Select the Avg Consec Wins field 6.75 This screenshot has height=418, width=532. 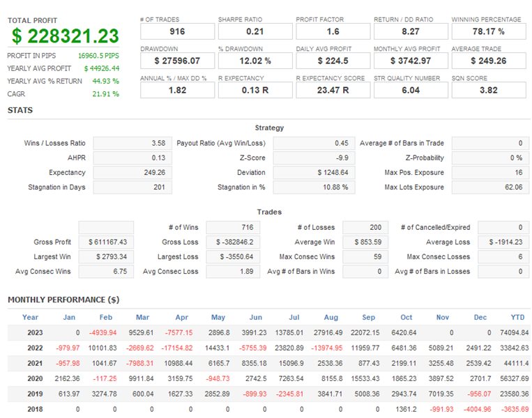[106, 271]
